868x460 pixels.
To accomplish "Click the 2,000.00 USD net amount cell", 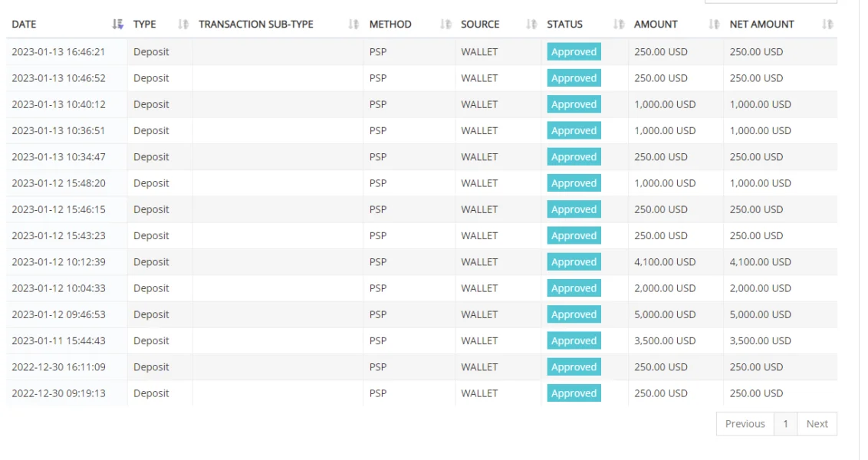I will click(x=760, y=288).
